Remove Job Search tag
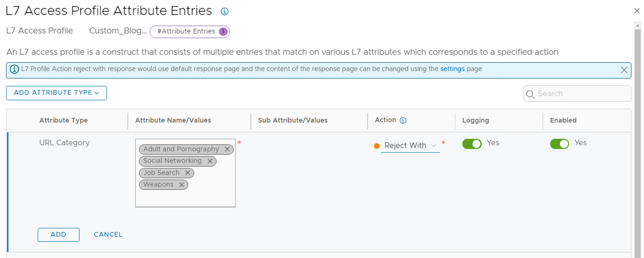The height and width of the screenshot is (258, 644). [x=188, y=173]
